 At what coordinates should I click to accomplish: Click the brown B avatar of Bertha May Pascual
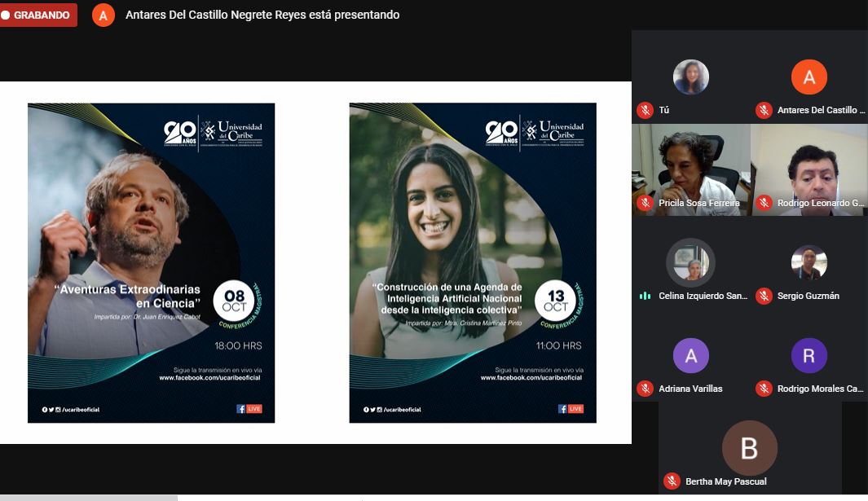point(749,448)
